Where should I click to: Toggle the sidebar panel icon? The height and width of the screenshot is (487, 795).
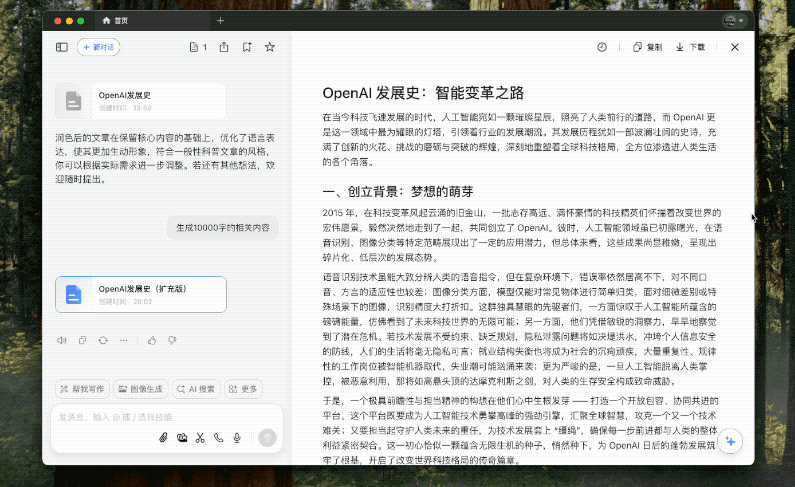coord(62,47)
